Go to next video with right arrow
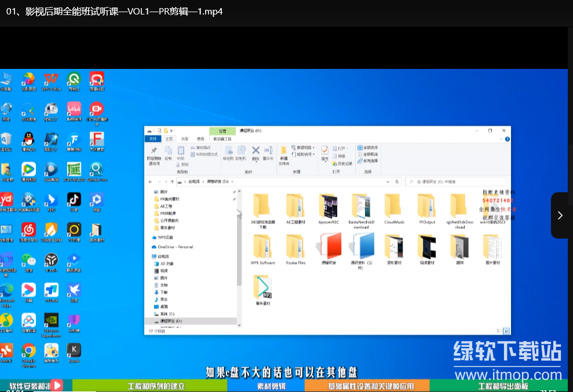Image resolution: width=573 pixels, height=392 pixels. [560, 215]
